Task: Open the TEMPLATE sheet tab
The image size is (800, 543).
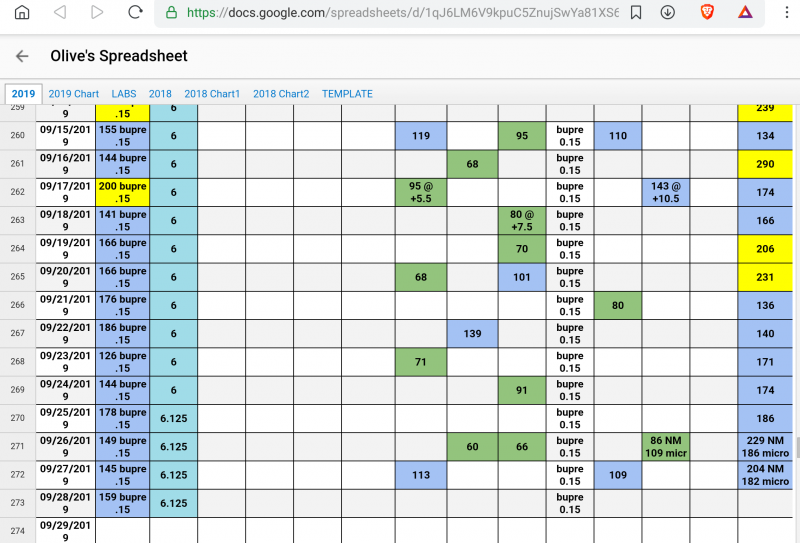Action: 347,94
